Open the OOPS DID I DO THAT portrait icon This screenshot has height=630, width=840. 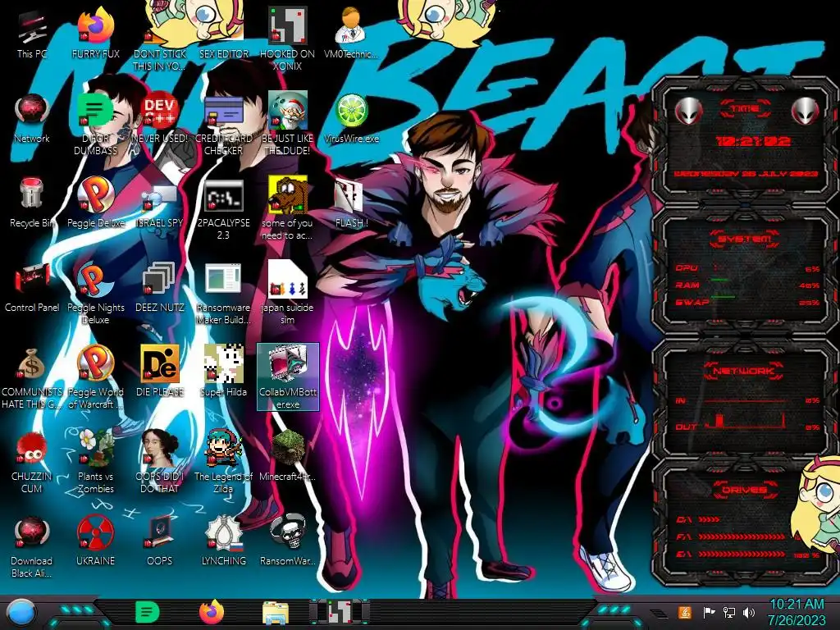point(160,462)
